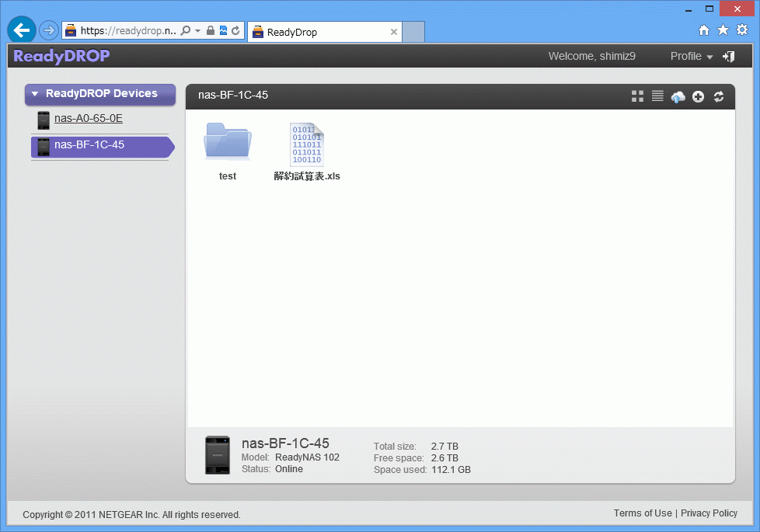Collapse the ReadyDROP Devices section
The height and width of the screenshot is (532, 760).
[x=35, y=94]
